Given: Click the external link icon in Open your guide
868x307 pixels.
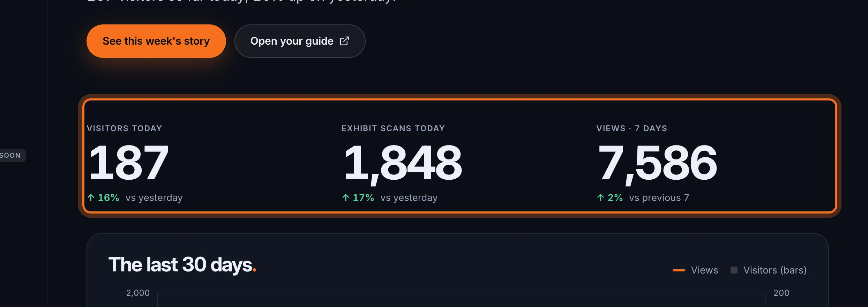Looking at the screenshot, I should (x=344, y=41).
